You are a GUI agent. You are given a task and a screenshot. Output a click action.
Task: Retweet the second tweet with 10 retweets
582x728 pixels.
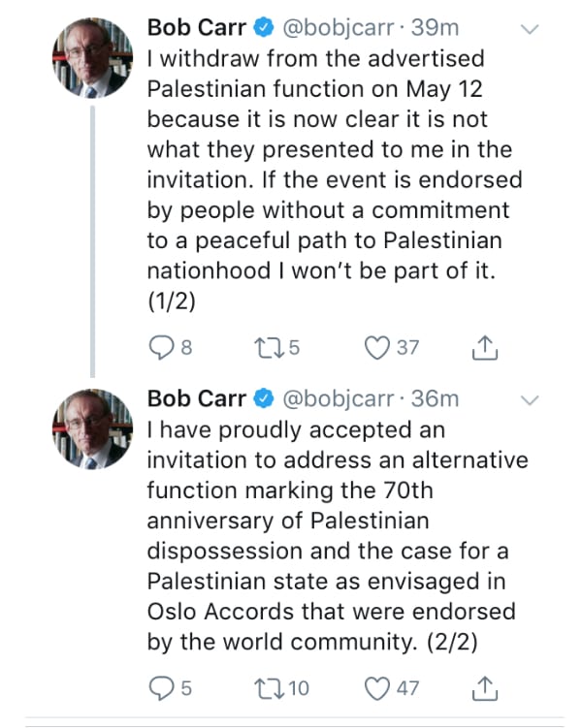click(x=264, y=687)
